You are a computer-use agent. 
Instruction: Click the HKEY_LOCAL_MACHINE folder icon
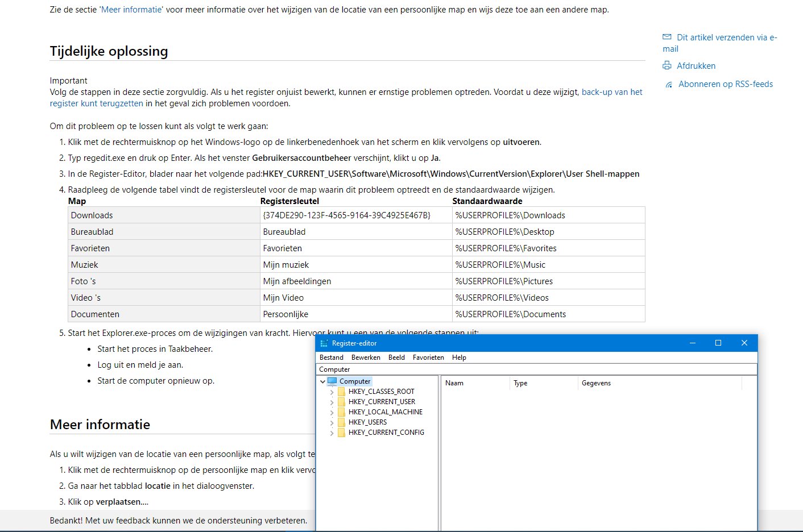click(x=341, y=412)
